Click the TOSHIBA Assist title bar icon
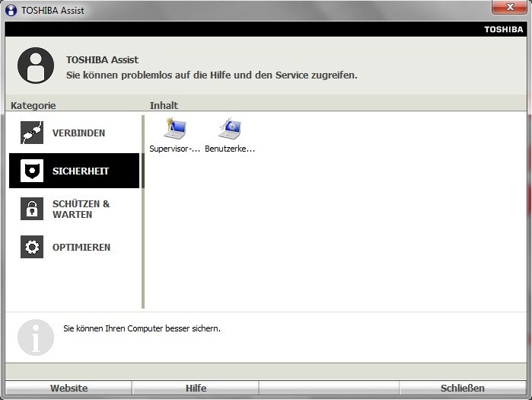This screenshot has height=400, width=532. pos(11,11)
